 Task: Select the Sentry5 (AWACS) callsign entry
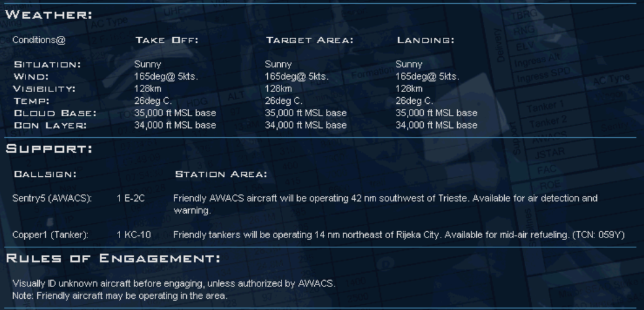[54, 198]
